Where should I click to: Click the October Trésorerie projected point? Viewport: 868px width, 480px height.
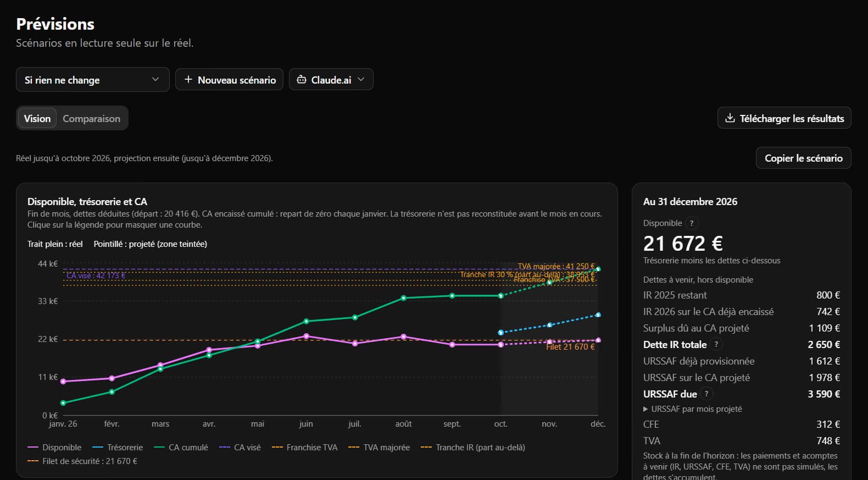click(x=500, y=333)
